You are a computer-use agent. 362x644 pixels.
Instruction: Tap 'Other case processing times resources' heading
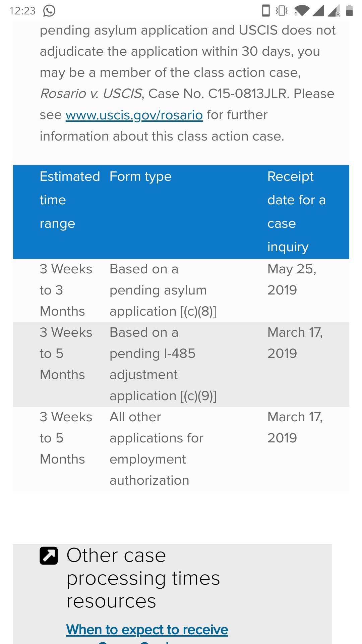(143, 578)
